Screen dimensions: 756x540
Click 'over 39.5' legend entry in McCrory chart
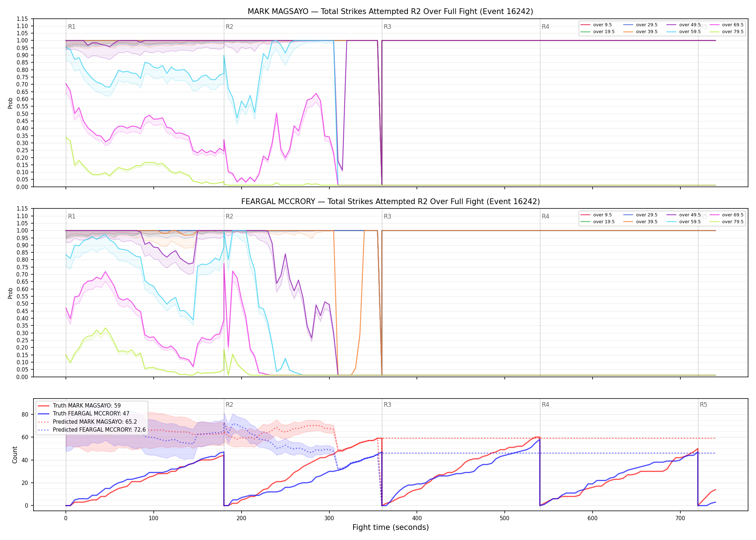click(640, 222)
